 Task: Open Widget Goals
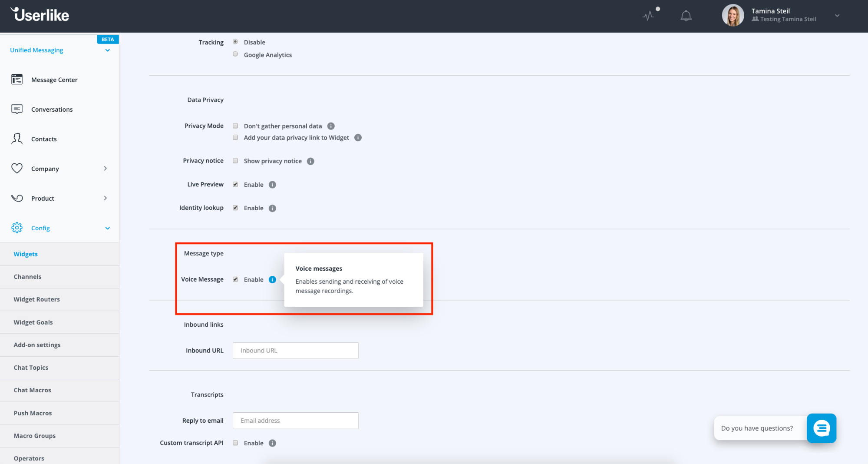(59, 322)
